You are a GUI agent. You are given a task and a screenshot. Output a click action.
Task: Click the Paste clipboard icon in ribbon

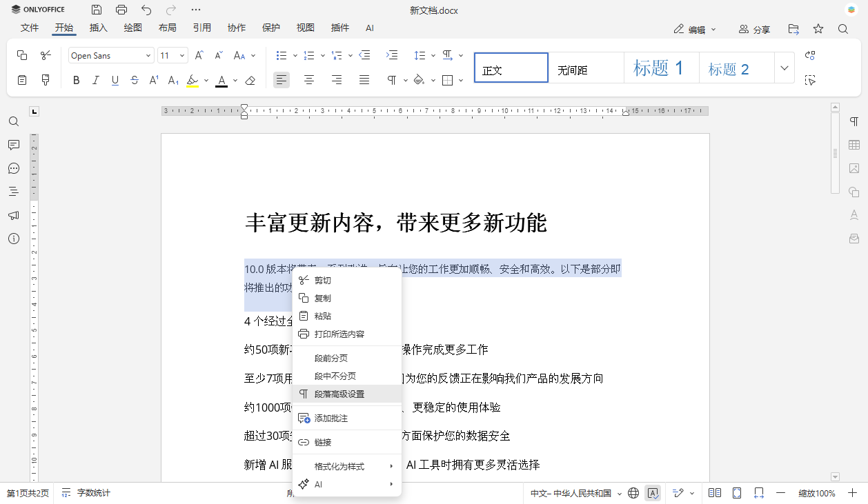[x=22, y=81]
